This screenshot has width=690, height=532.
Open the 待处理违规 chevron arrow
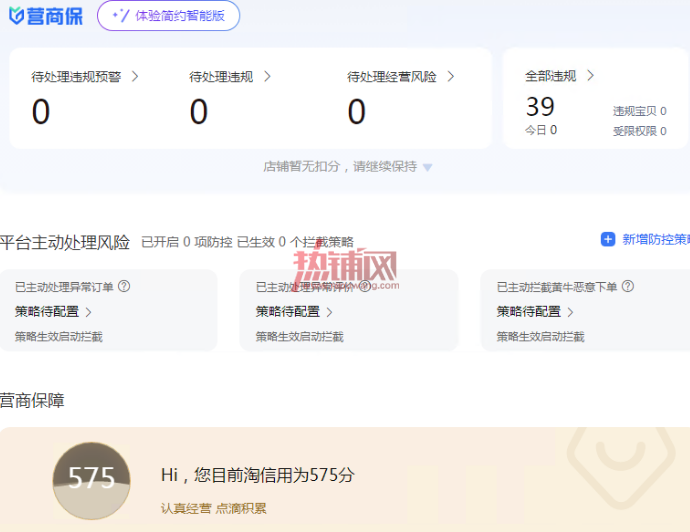point(267,77)
